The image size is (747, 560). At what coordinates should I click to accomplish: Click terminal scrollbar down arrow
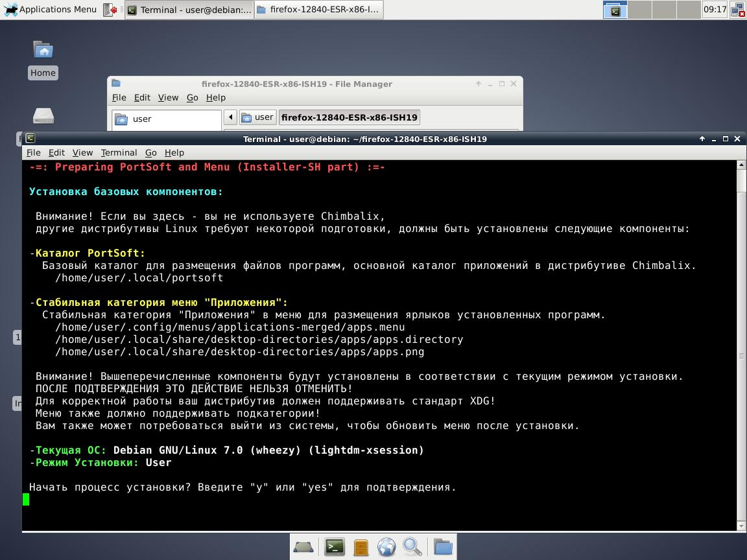[741, 526]
